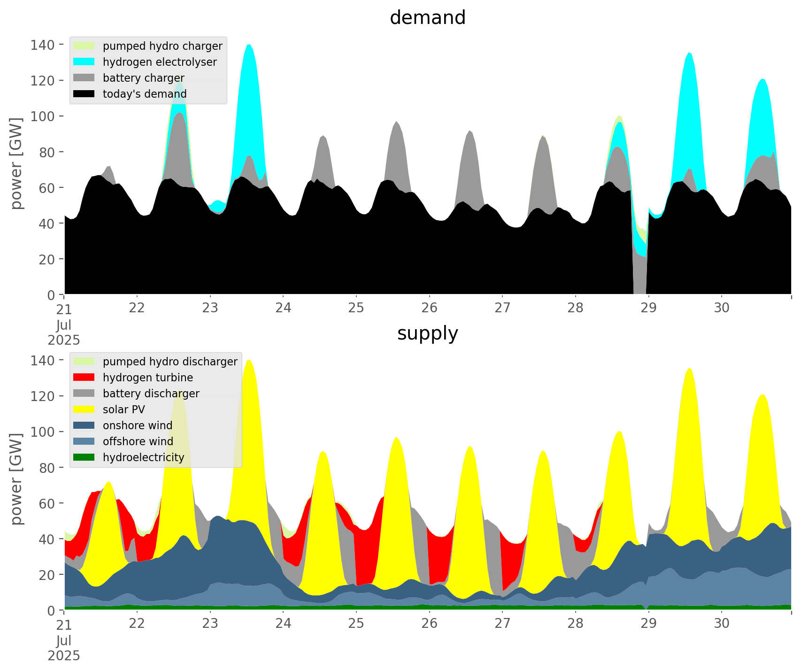Click the 'Jul 2025' label under supply chart

tap(64, 648)
